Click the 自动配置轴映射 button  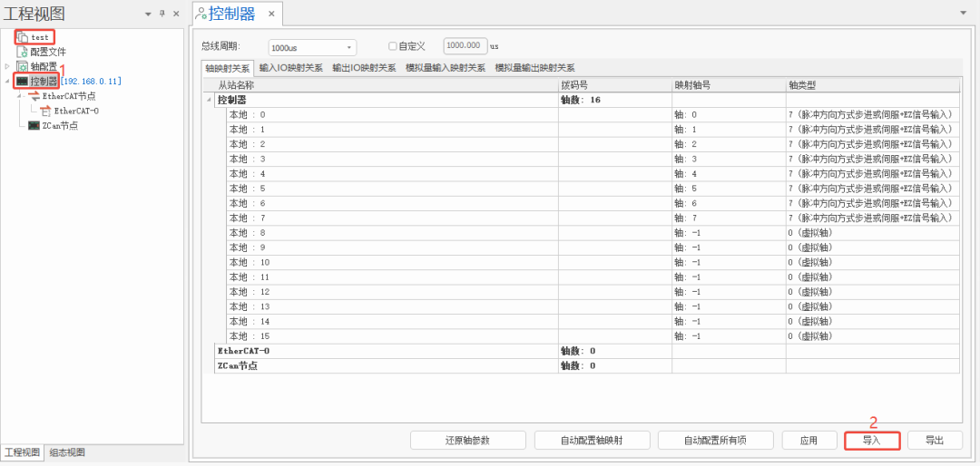(x=592, y=441)
